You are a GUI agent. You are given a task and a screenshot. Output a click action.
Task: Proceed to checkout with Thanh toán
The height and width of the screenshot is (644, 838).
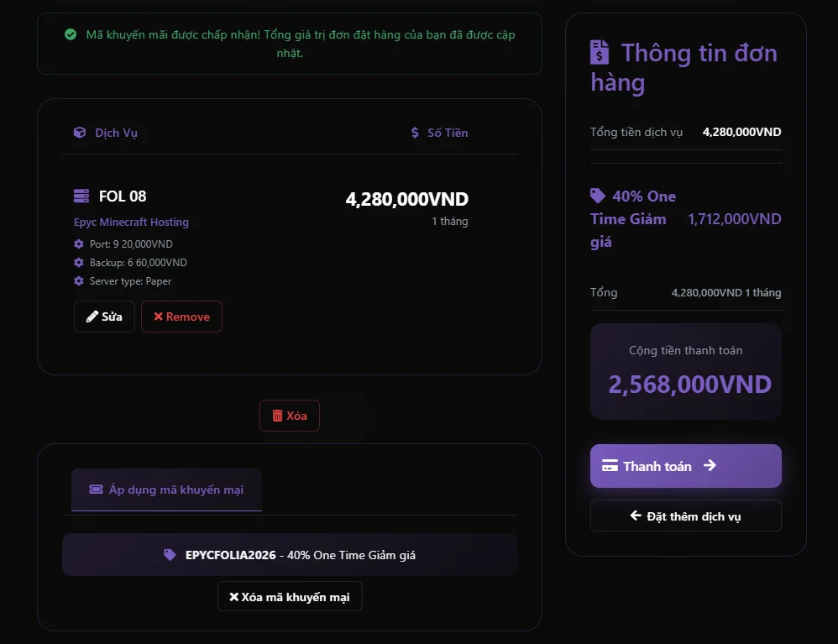pyautogui.click(x=685, y=466)
